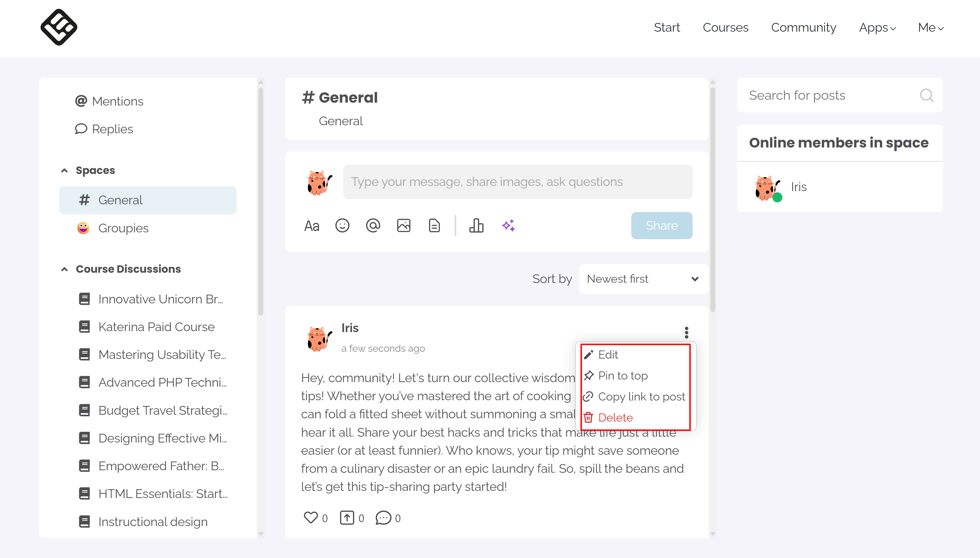
Task: Go to the Courses page
Action: pyautogui.click(x=726, y=28)
